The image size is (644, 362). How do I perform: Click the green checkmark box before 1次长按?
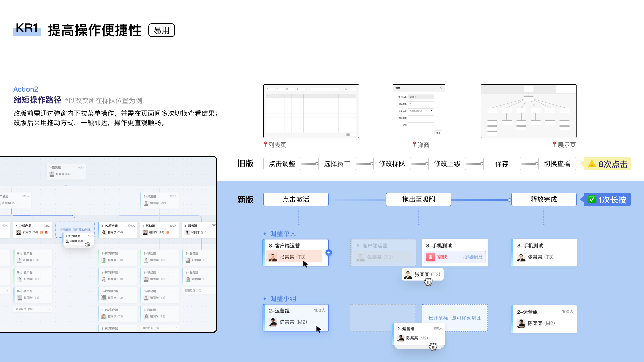tap(592, 200)
